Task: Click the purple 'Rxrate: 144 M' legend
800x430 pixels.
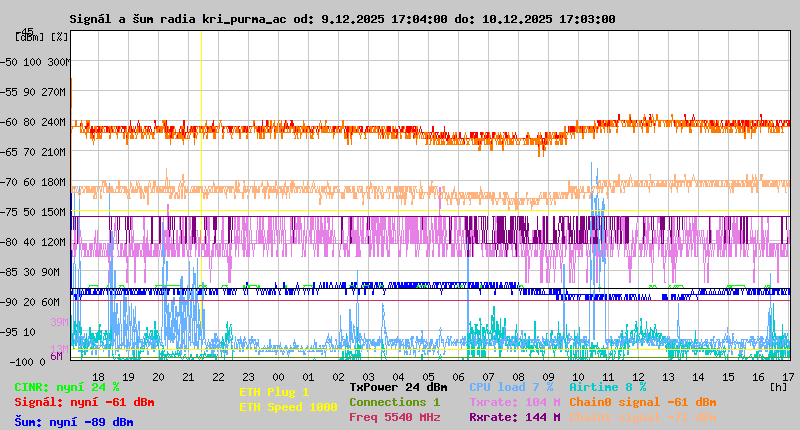Action: [514, 417]
